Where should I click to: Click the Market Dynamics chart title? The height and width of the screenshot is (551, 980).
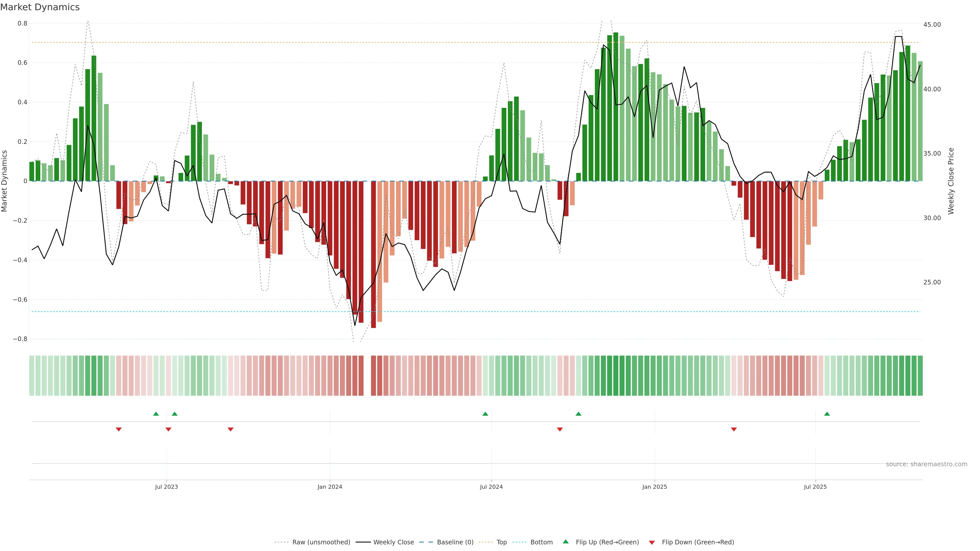(40, 7)
